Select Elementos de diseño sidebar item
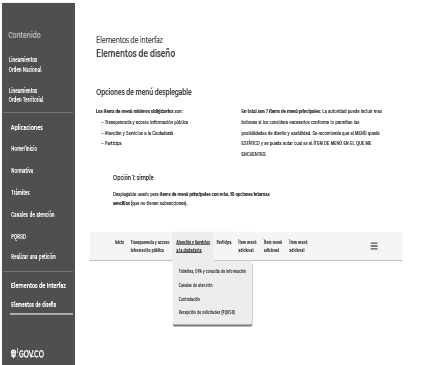The height and width of the screenshot is (365, 444). click(33, 304)
